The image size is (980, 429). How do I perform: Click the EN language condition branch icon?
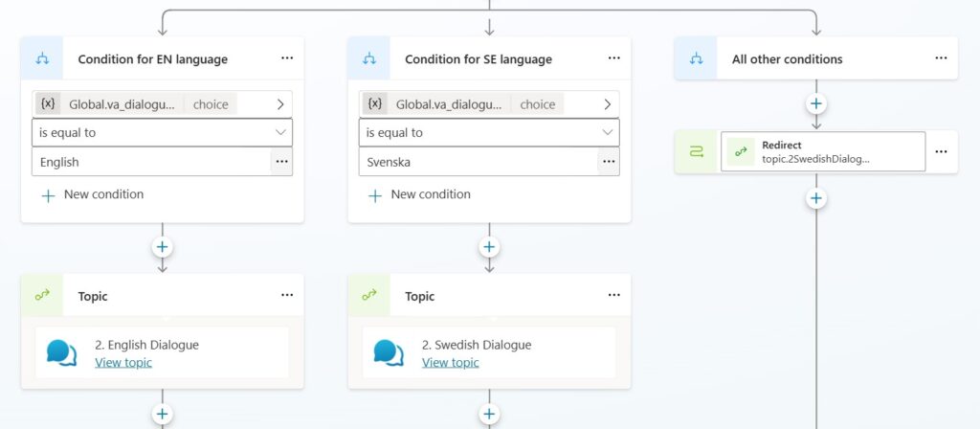click(42, 58)
